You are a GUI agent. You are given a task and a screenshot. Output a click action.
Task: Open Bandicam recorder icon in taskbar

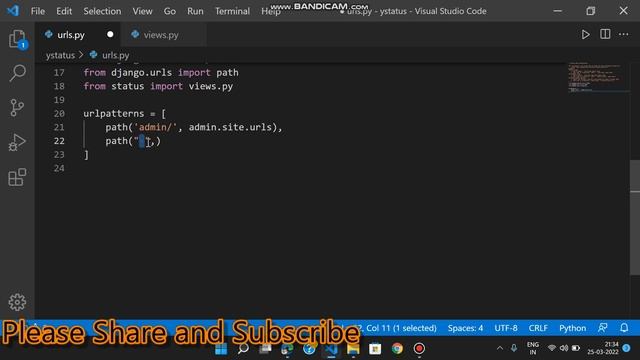(x=419, y=349)
